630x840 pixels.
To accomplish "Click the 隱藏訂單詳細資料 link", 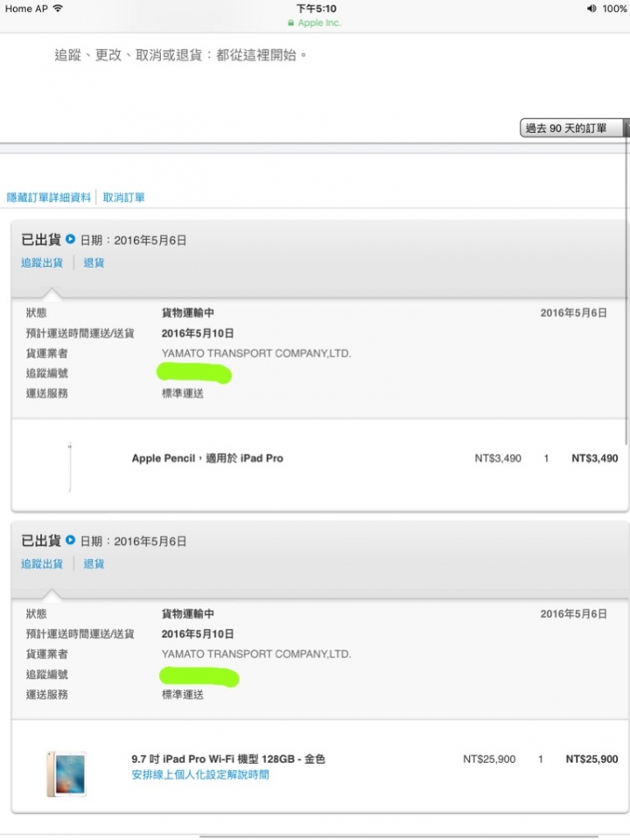I will (49, 198).
